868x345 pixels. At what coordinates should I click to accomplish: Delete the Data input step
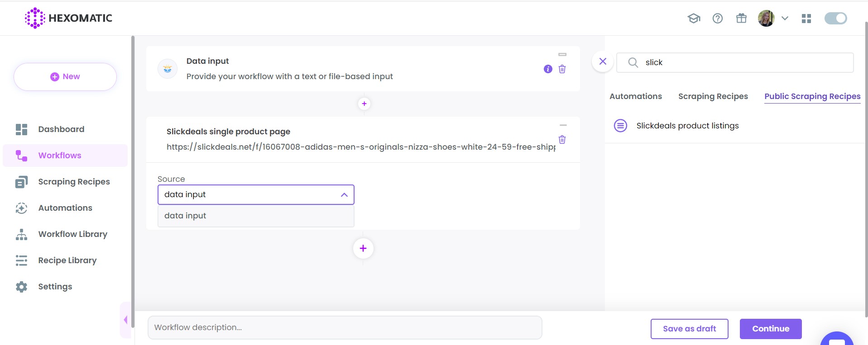coord(562,69)
